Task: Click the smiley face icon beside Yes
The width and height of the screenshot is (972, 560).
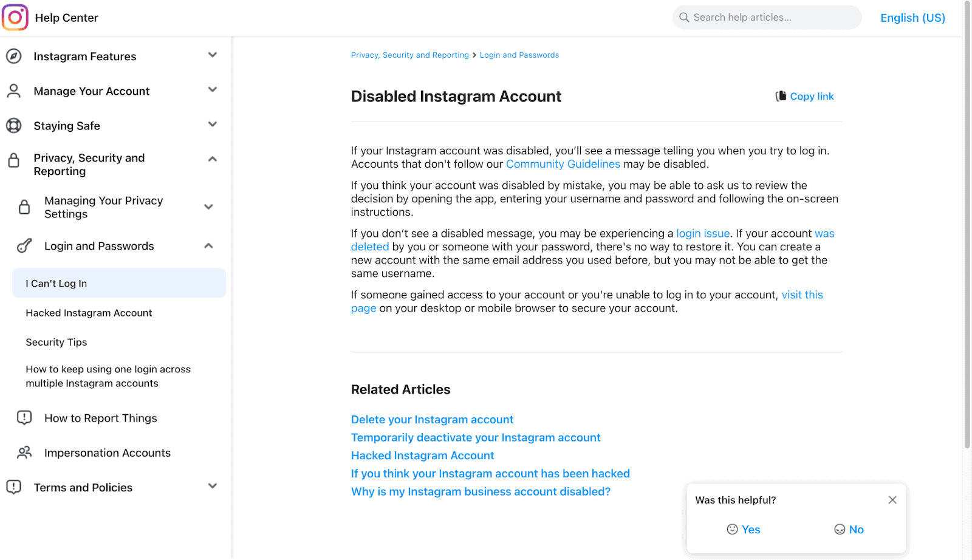Action: 732,530
